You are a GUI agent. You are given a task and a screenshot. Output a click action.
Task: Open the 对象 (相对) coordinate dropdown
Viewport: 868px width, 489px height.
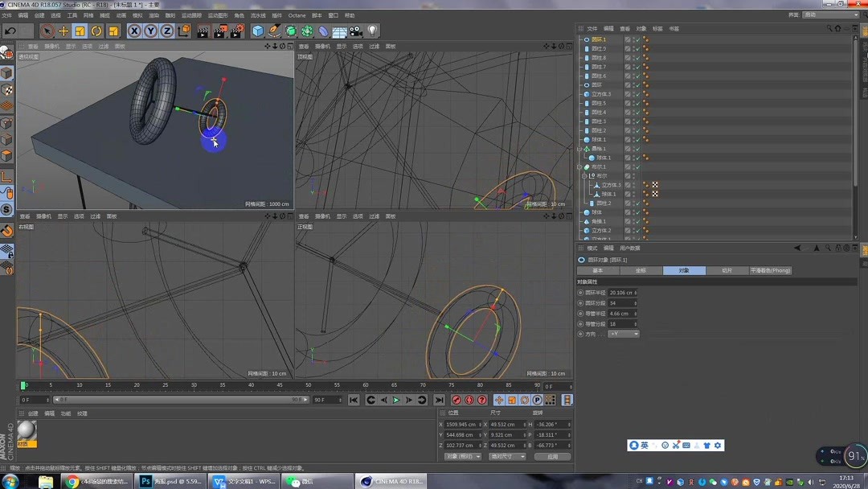[x=463, y=456]
